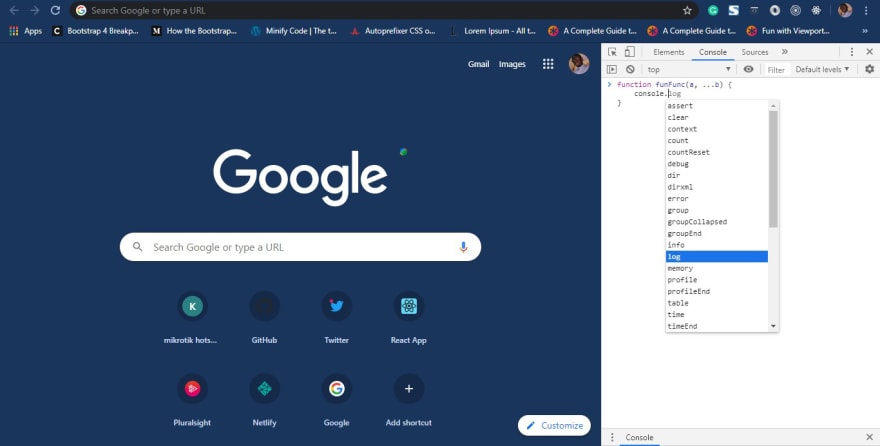Screen dimensions: 880x446
Task: Open the Autoprefixer CSS bookmark
Action: (393, 31)
